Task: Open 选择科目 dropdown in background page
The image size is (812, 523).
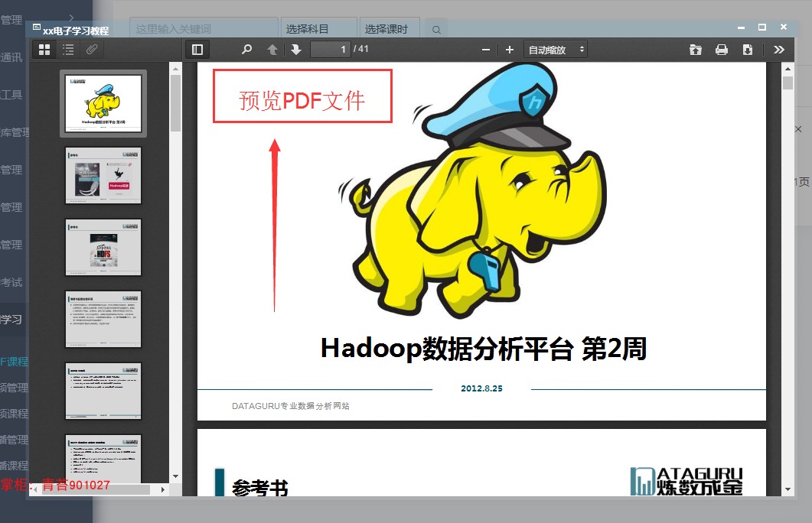Action: 319,29
